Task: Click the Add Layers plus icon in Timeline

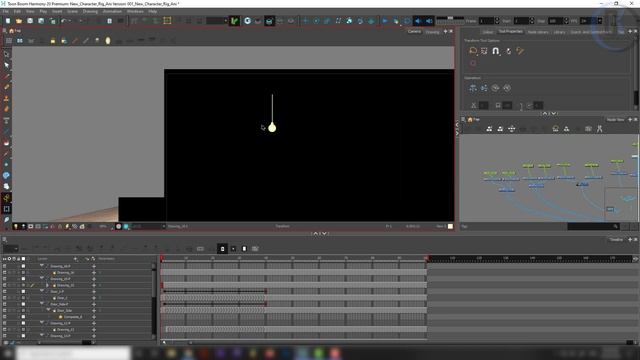Action: [75, 259]
